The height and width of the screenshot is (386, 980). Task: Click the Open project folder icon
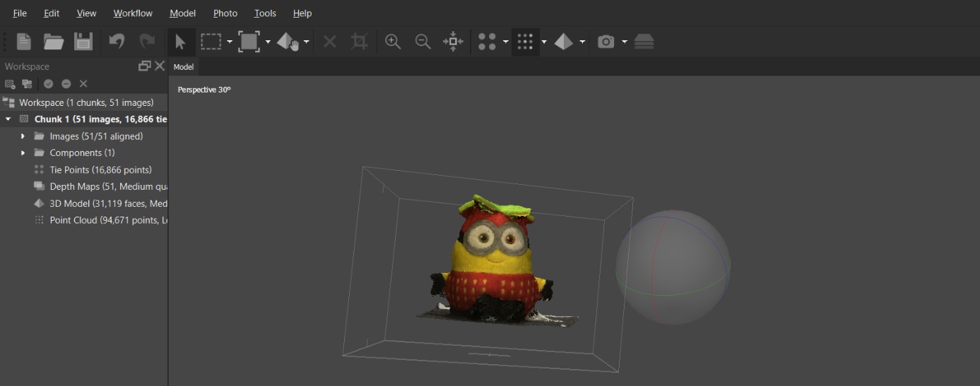(54, 42)
